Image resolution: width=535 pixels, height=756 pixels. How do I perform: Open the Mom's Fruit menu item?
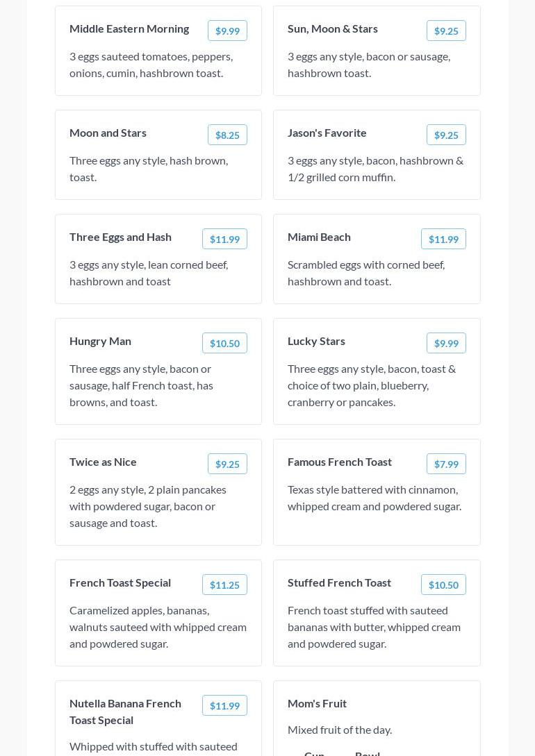tap(317, 703)
